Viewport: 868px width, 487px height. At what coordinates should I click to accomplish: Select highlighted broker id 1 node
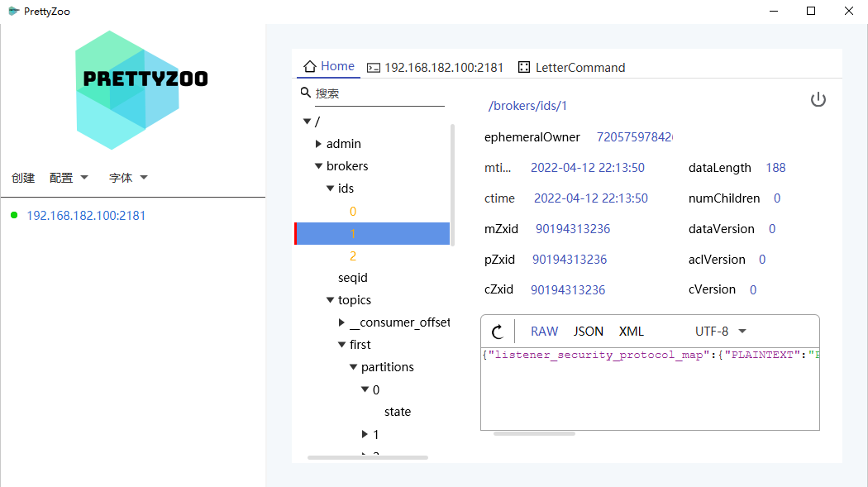pyautogui.click(x=372, y=233)
